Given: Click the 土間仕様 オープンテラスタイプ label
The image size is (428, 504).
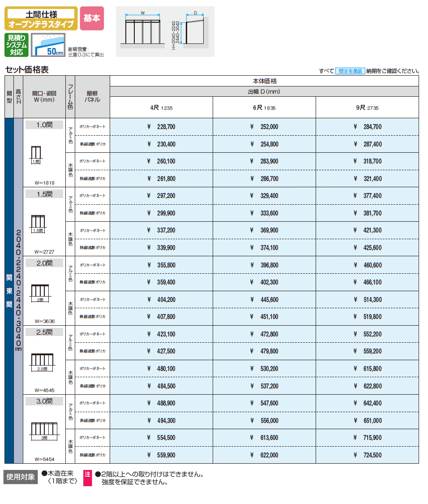Looking at the screenshot, I should (x=41, y=18).
